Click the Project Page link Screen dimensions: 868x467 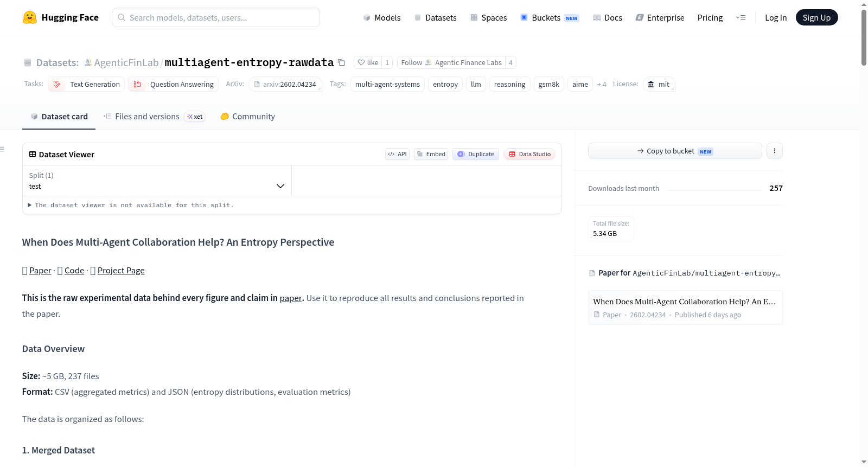pos(121,270)
